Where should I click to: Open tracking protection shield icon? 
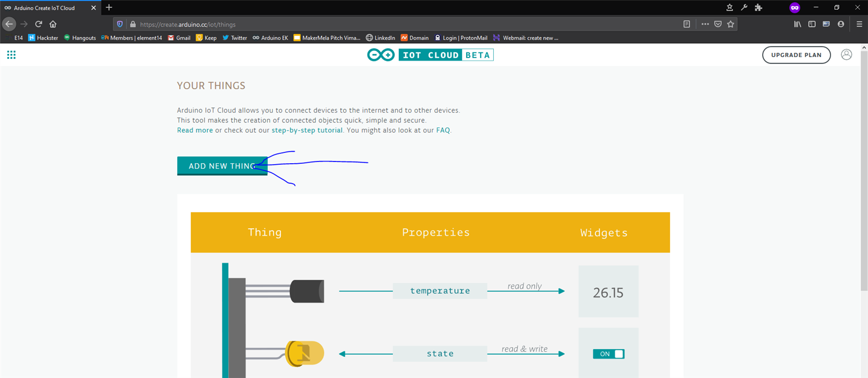click(x=120, y=24)
